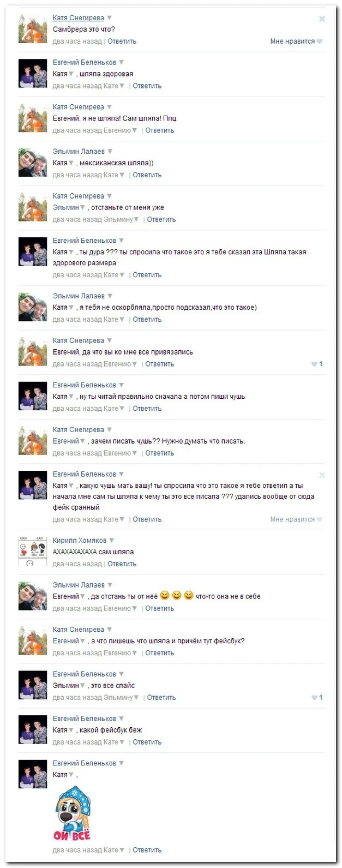Open Кирилл Хомяков's avatar picture
Screen dimensions: 342x868
coord(33,552)
